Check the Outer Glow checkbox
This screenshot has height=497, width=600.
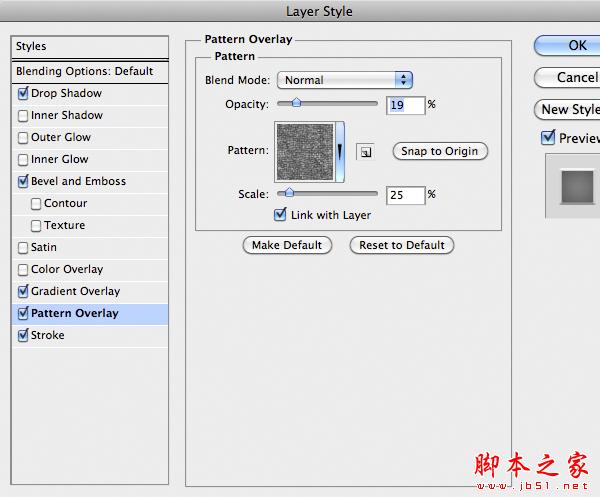[23, 137]
